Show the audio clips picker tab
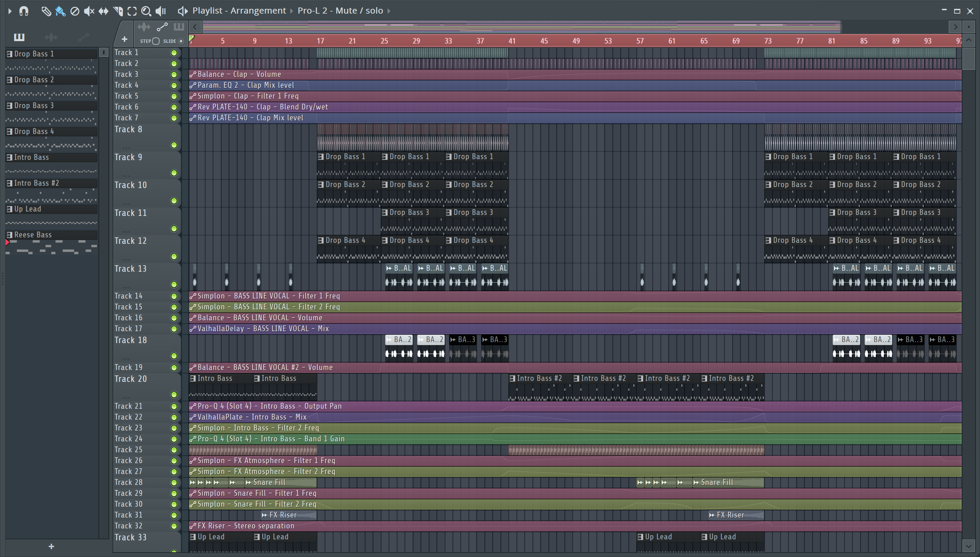The image size is (980, 557). (x=51, y=37)
